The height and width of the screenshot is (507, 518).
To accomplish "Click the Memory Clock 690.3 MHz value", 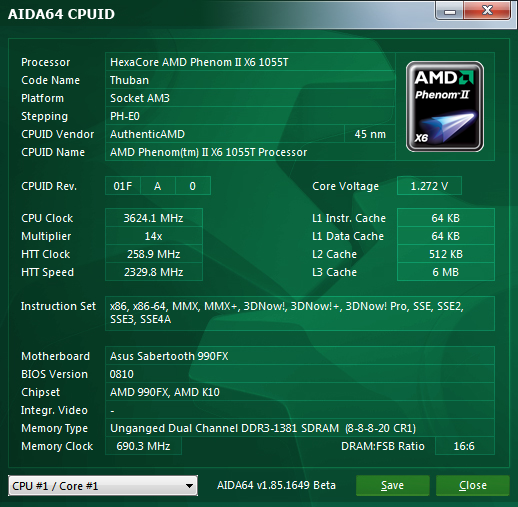I will coord(144,446).
